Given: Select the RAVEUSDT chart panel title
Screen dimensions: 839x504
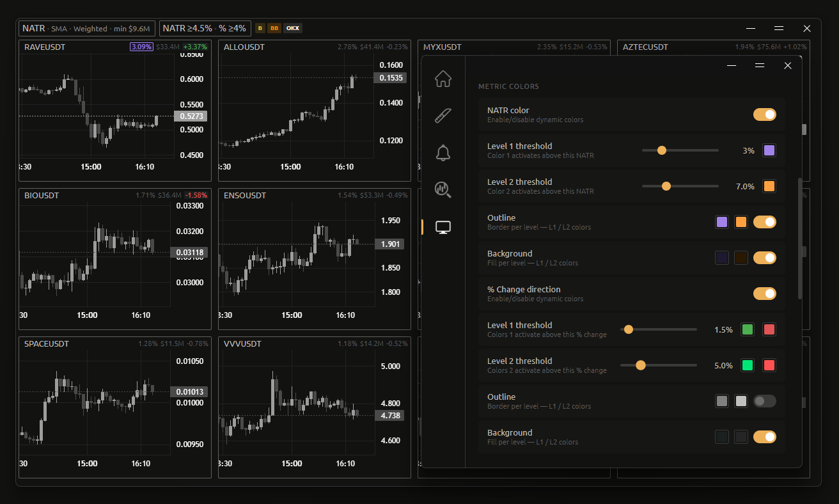Looking at the screenshot, I should 45,47.
